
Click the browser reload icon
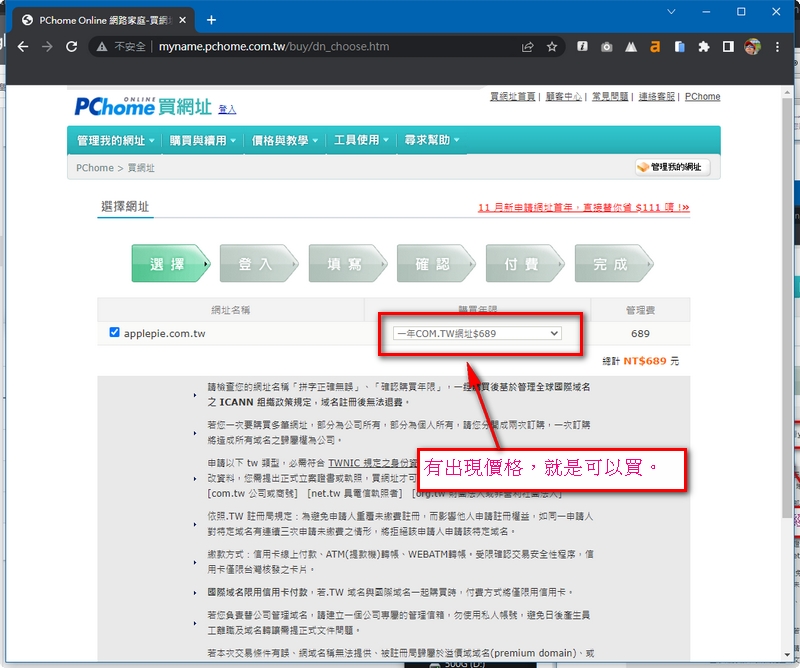[x=71, y=47]
